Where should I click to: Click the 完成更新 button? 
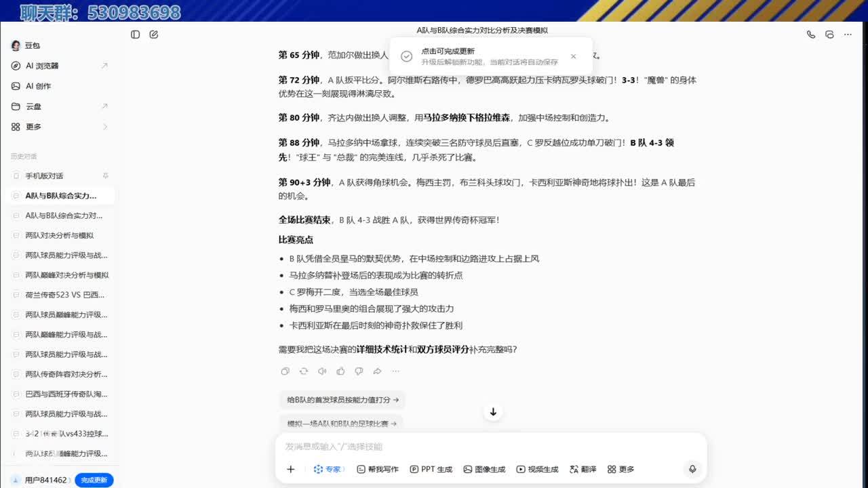pos(94,480)
